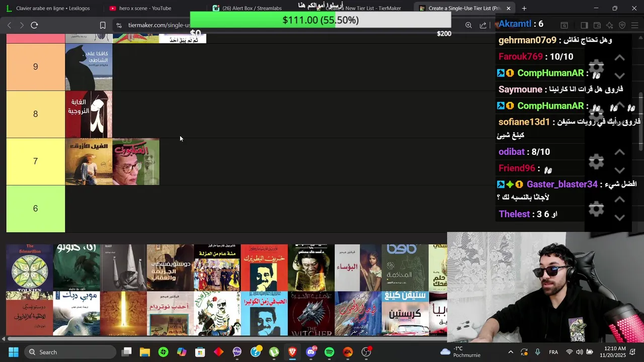
Task: Go back in the browser
Action: (9, 25)
